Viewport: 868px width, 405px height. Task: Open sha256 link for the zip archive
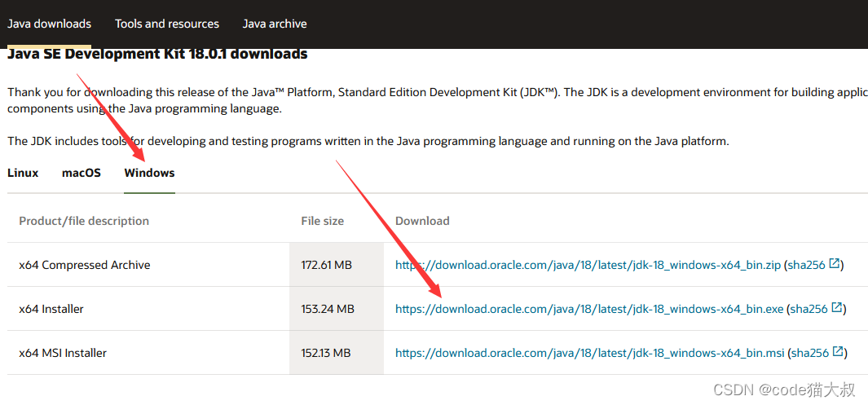click(x=807, y=265)
